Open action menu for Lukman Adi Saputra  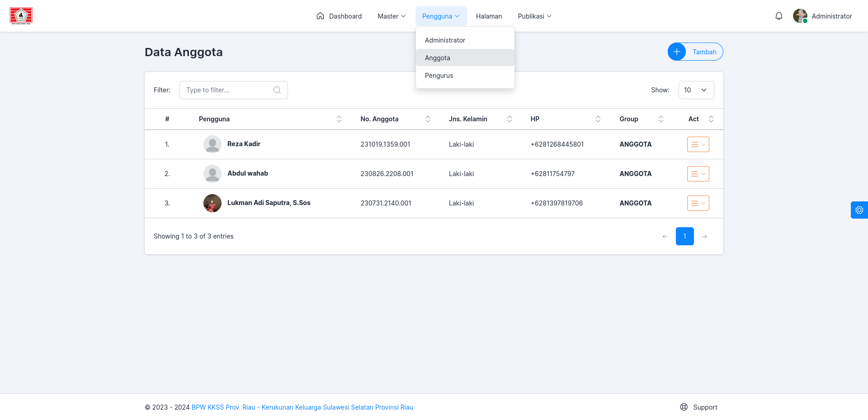(x=698, y=203)
